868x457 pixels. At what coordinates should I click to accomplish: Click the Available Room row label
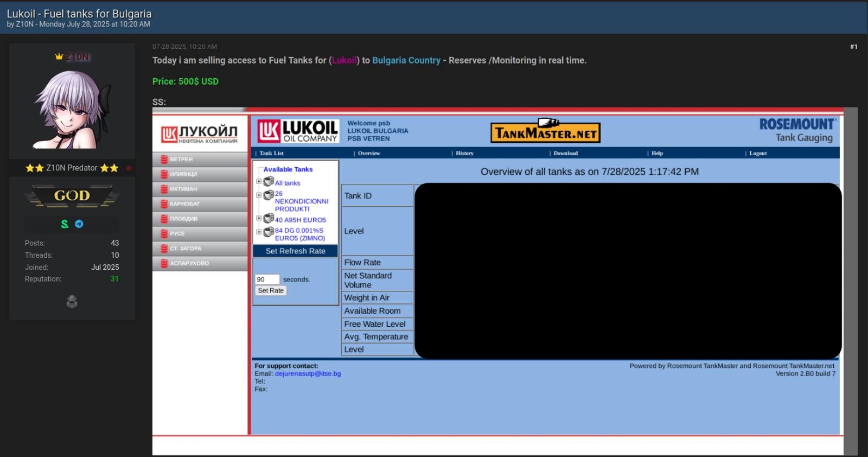[372, 311]
